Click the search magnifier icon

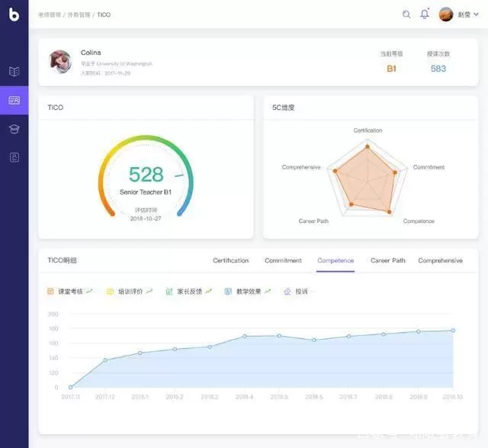tap(406, 15)
